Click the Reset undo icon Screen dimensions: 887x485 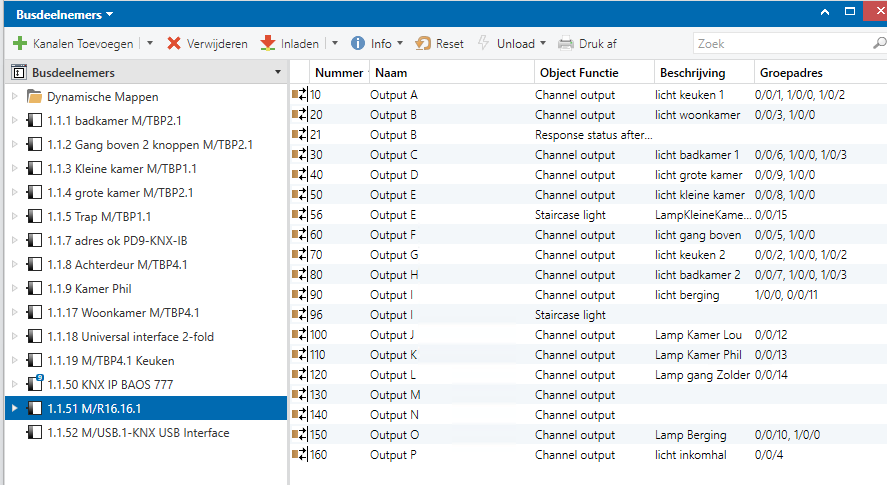click(x=423, y=44)
